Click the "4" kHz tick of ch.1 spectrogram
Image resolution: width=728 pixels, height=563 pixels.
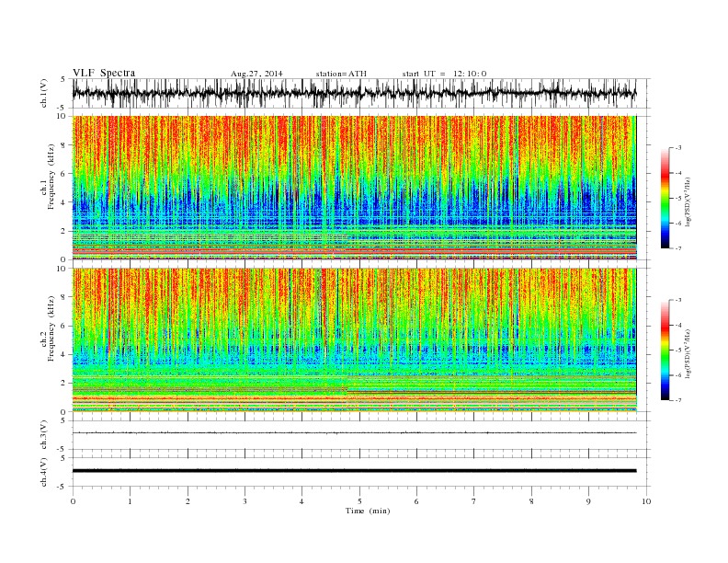[x=63, y=202]
